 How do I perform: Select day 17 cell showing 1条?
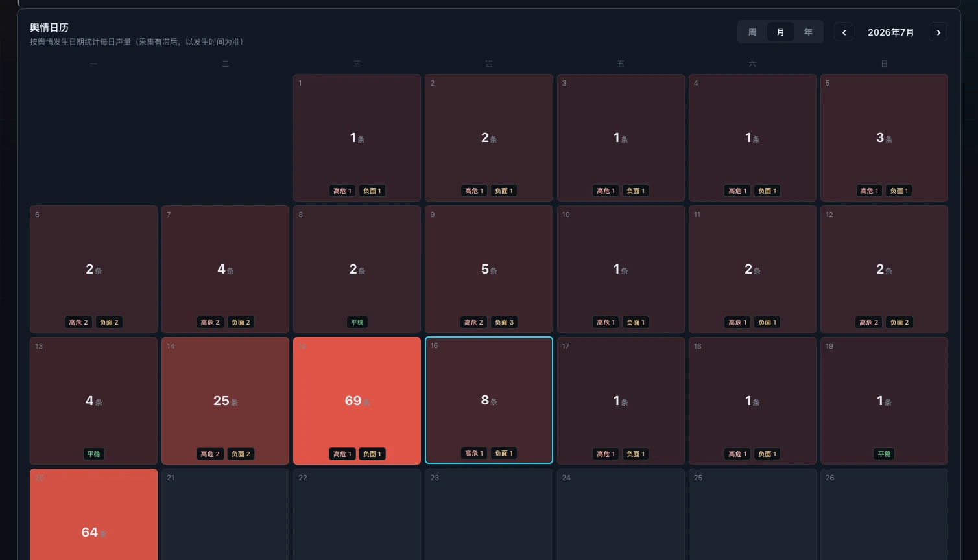click(x=621, y=401)
